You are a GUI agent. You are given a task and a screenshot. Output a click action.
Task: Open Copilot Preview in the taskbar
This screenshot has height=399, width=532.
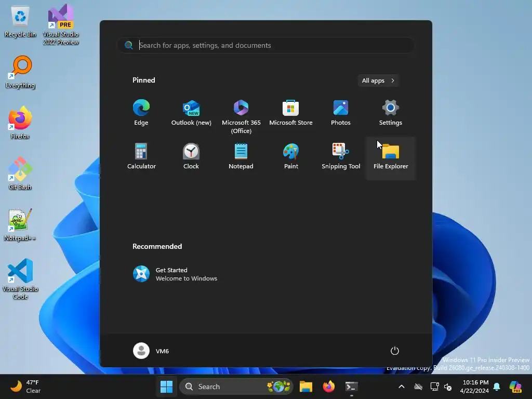click(515, 387)
